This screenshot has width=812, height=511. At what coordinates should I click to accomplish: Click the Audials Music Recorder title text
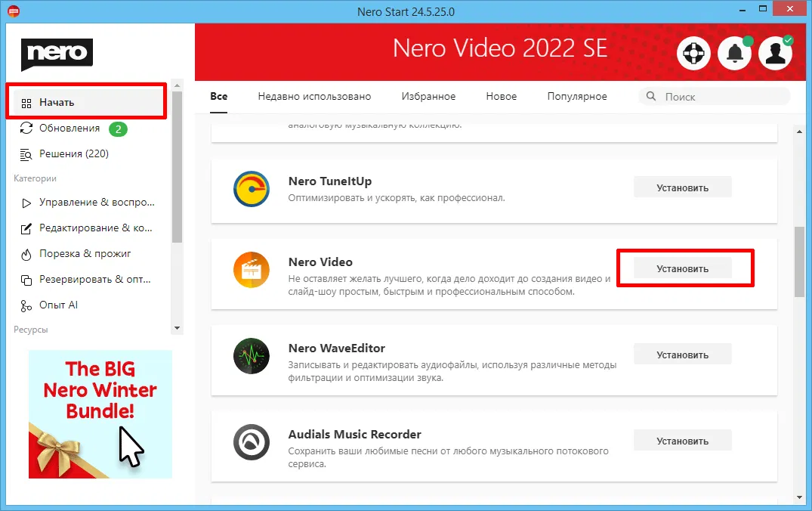[x=355, y=435]
